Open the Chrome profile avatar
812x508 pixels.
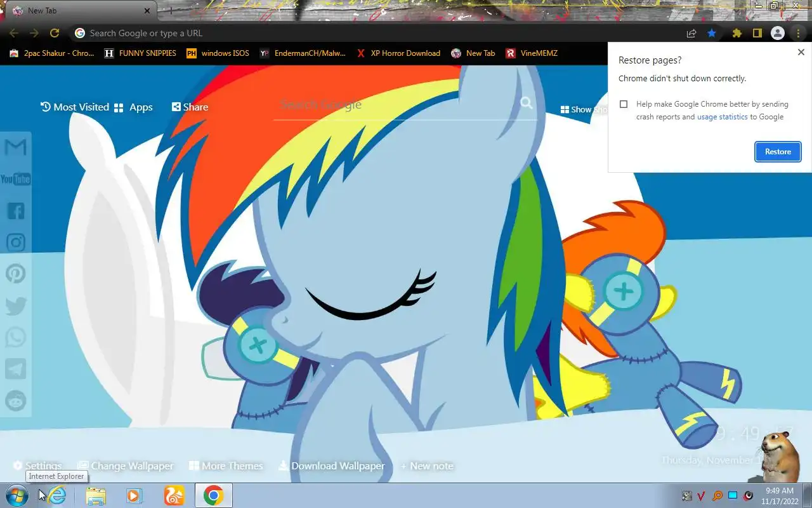pos(778,33)
